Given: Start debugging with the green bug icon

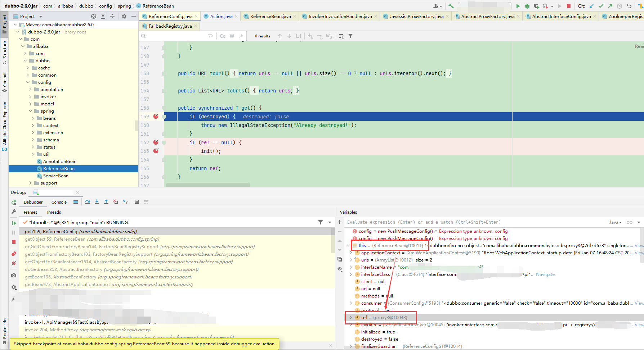Looking at the screenshot, I should coord(527,6).
